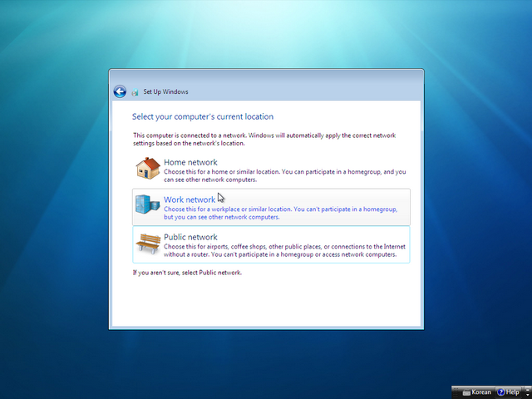Viewport: 532px width, 399px height.
Task: Click the Public network description text
Action: coord(284,250)
